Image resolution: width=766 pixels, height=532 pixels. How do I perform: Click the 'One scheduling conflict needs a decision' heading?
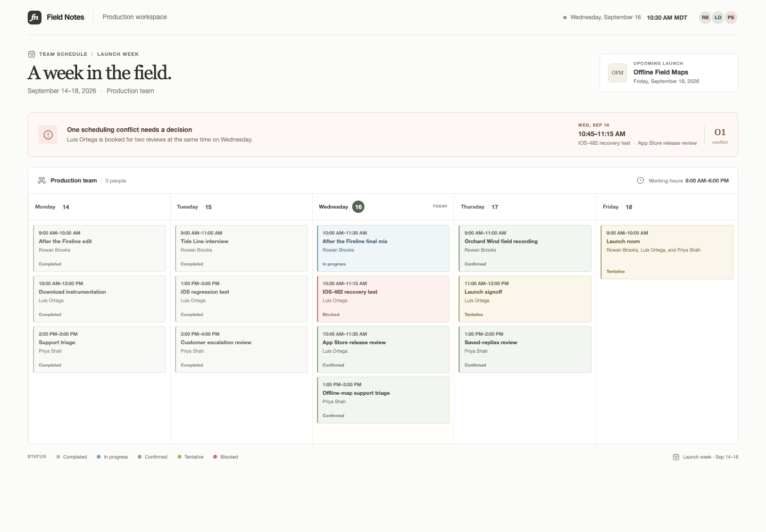coord(129,130)
